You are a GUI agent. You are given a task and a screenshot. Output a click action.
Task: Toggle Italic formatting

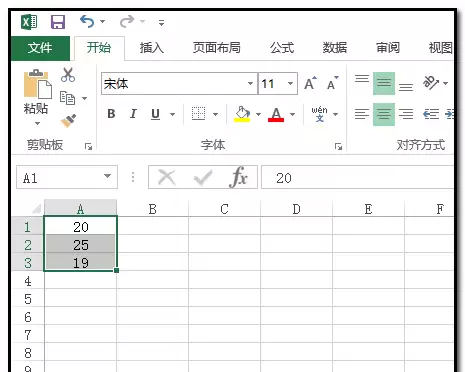point(133,114)
